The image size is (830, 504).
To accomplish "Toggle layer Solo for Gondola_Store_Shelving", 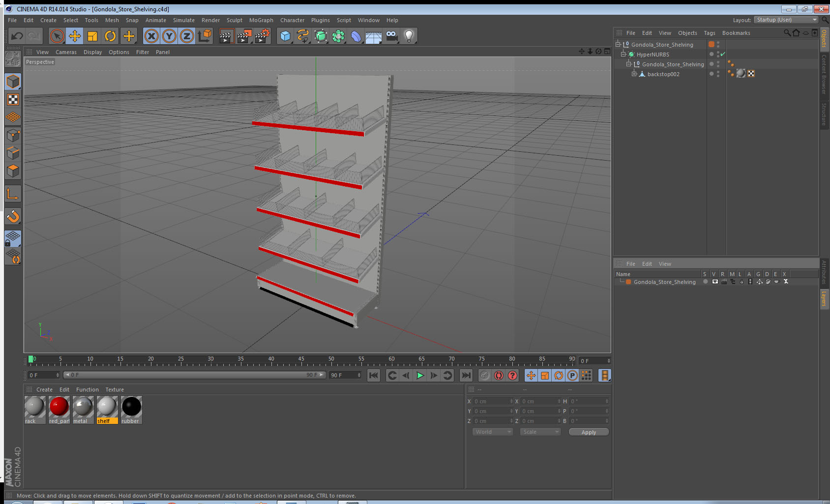I will 705,282.
